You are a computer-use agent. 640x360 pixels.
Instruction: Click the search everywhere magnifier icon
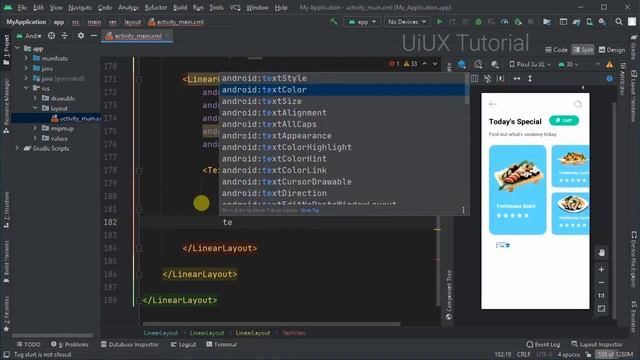[619, 22]
